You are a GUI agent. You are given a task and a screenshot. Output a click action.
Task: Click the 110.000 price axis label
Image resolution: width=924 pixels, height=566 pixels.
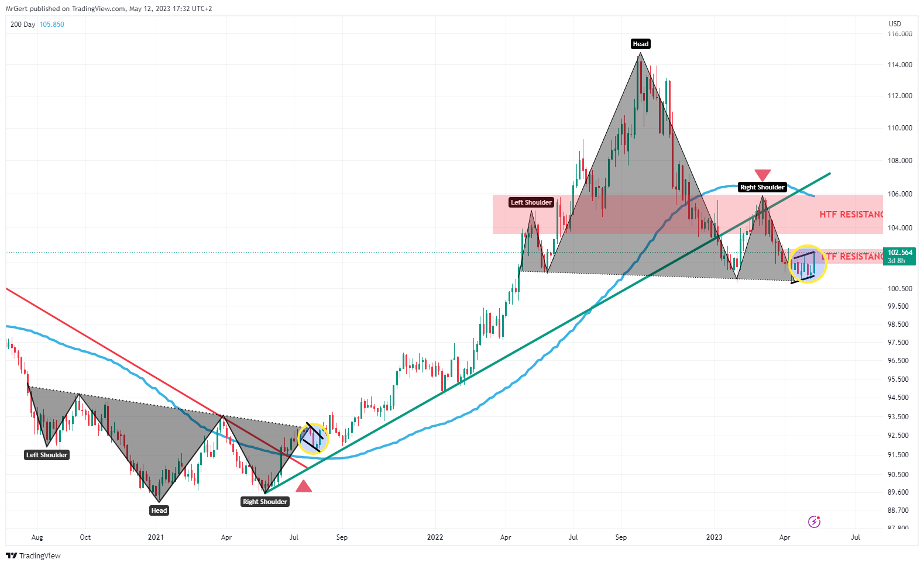[x=900, y=128]
